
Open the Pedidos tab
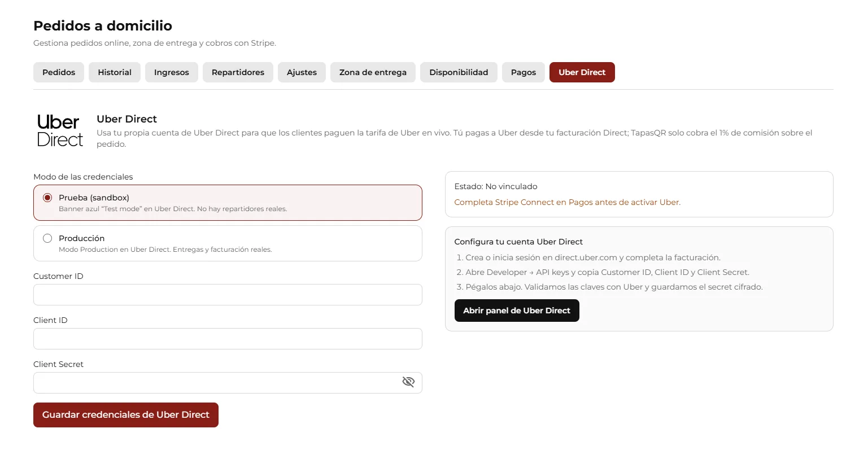pos(59,72)
